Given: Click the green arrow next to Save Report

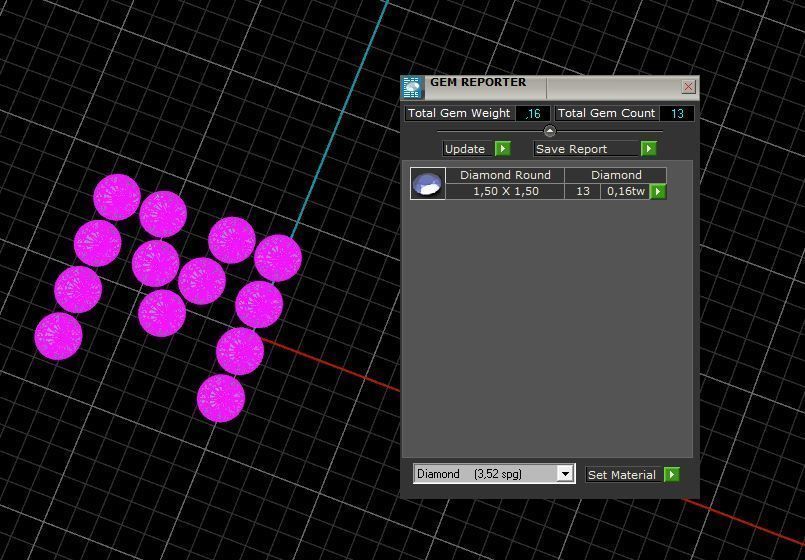Looking at the screenshot, I should (x=649, y=149).
